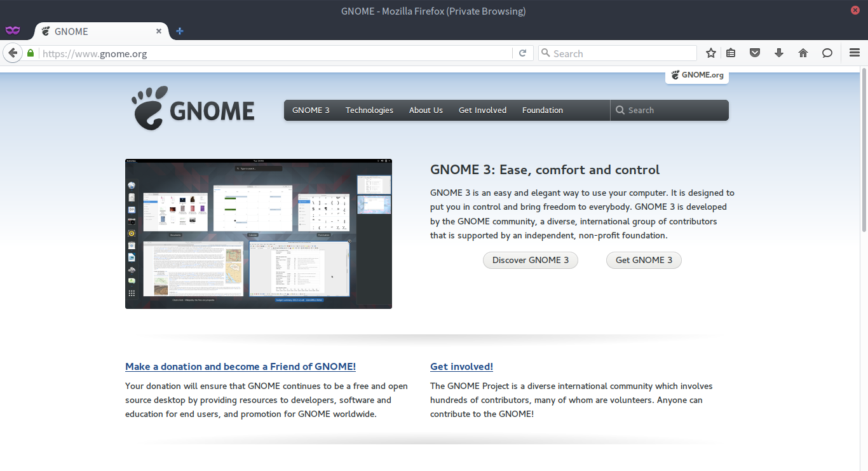The image size is (868, 471).
Task: Click the GNOME 3: Ease, comfort and control heading
Action: (x=545, y=170)
